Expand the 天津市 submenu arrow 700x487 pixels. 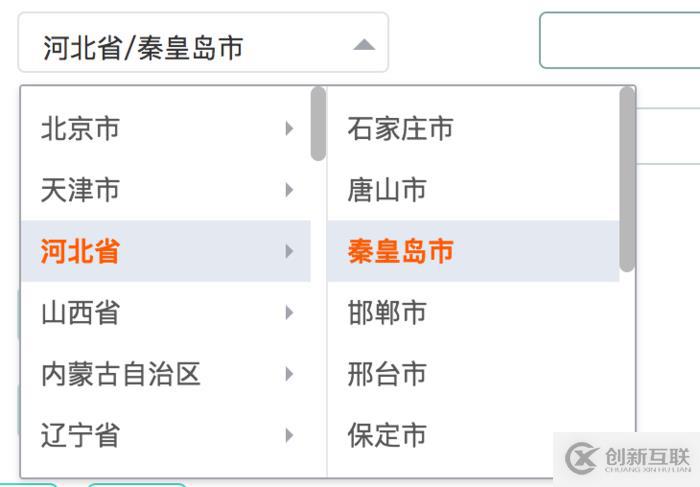pos(289,189)
